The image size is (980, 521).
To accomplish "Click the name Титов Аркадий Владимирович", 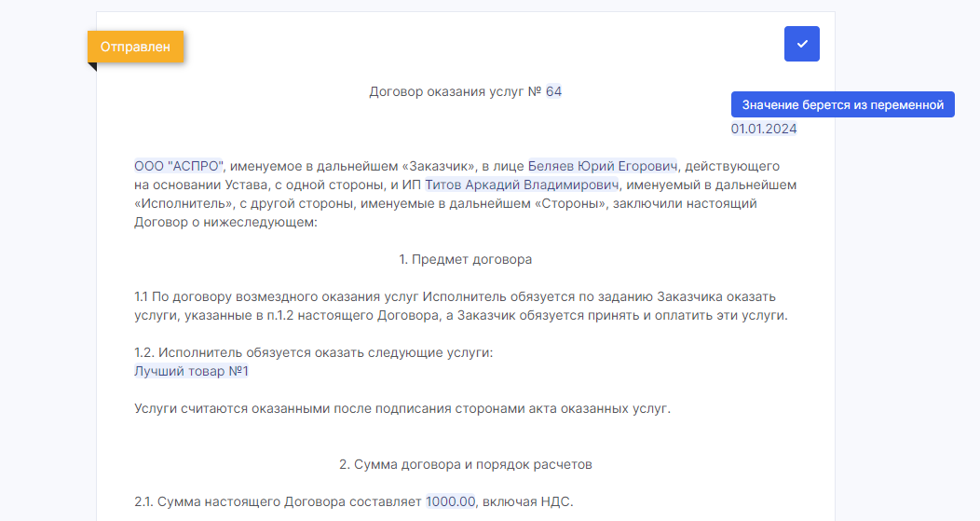I will pyautogui.click(x=522, y=185).
